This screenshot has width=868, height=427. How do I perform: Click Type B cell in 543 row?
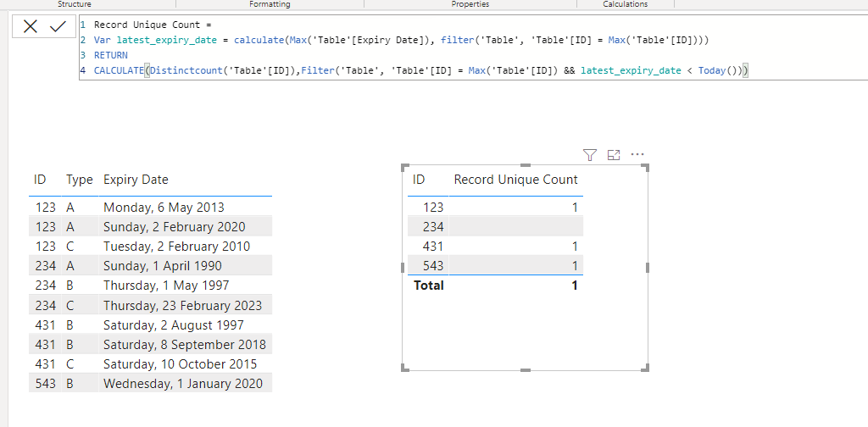pos(70,384)
